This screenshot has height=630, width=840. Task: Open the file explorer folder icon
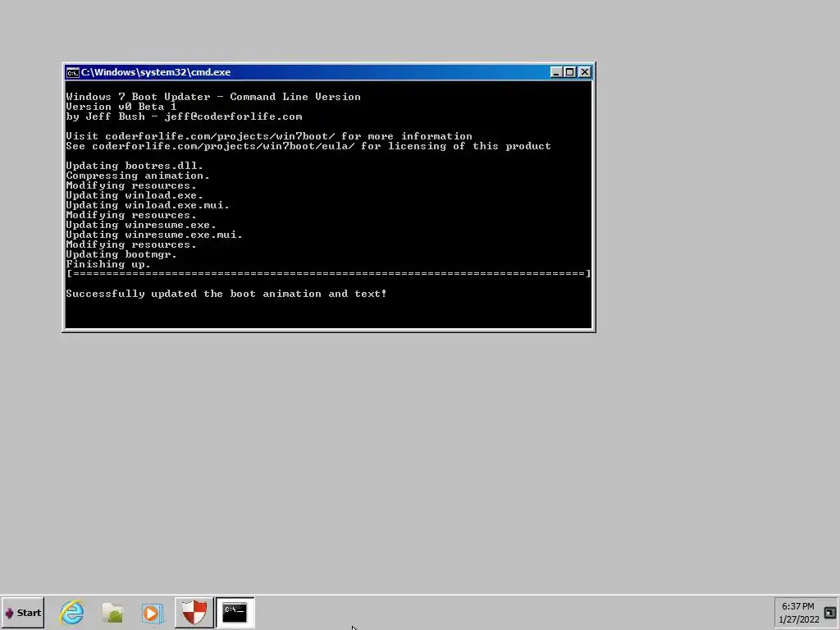click(112, 613)
